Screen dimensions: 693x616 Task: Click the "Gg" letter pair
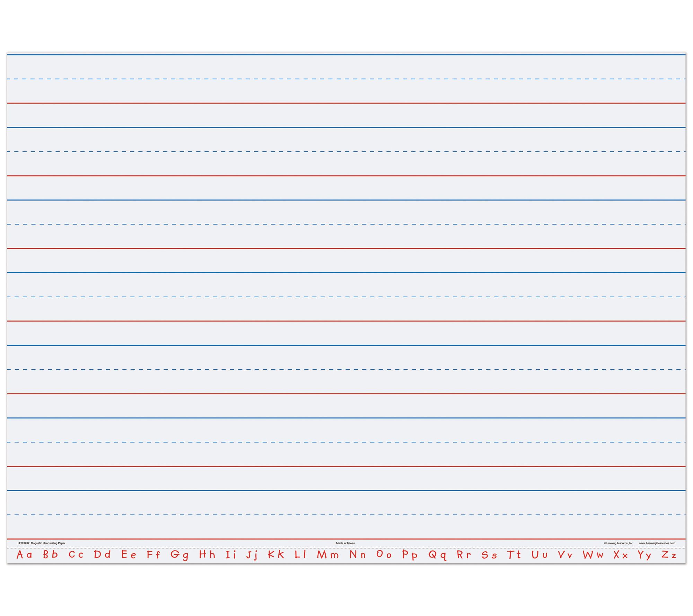pyautogui.click(x=179, y=555)
